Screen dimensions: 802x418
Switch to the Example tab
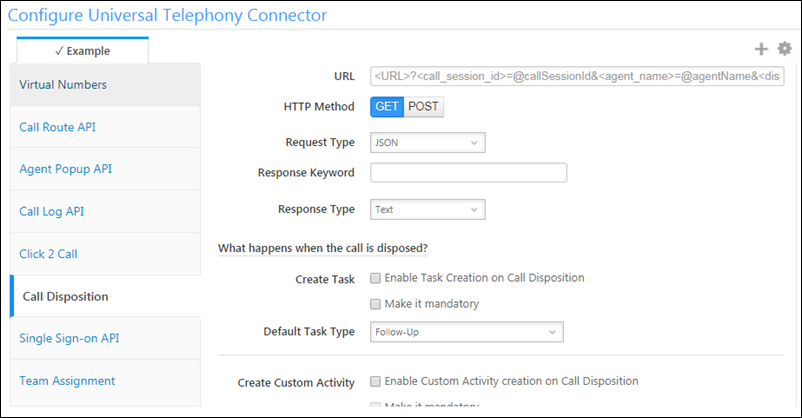coord(83,50)
